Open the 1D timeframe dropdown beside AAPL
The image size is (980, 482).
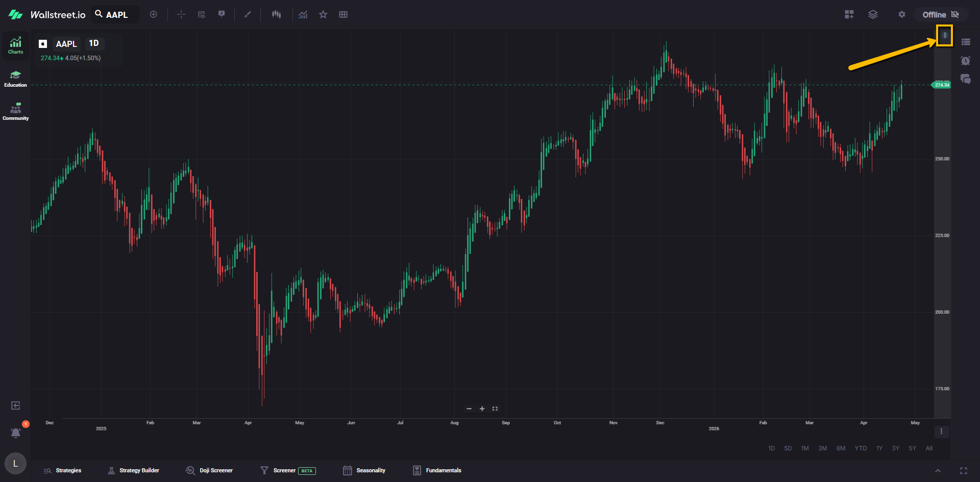[94, 43]
